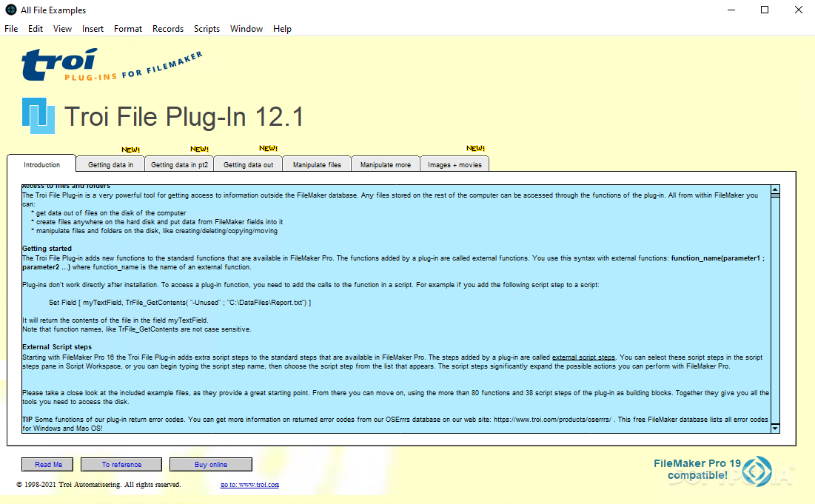The width and height of the screenshot is (815, 504).
Task: Minimize the All File Examples window
Action: pyautogui.click(x=731, y=10)
